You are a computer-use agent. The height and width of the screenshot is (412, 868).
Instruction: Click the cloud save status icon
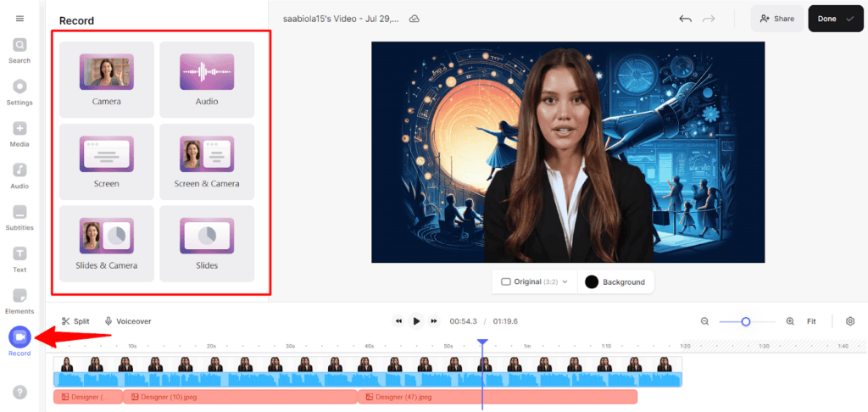click(x=414, y=19)
